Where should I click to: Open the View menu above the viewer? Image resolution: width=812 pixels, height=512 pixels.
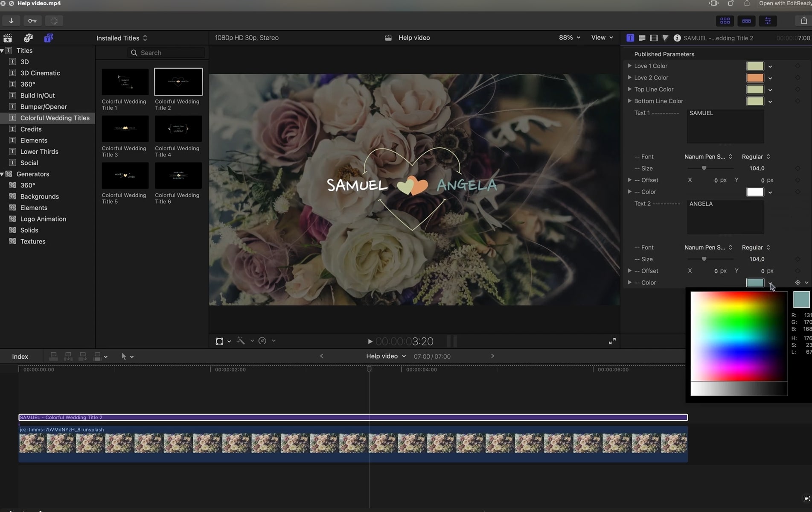[x=602, y=38]
